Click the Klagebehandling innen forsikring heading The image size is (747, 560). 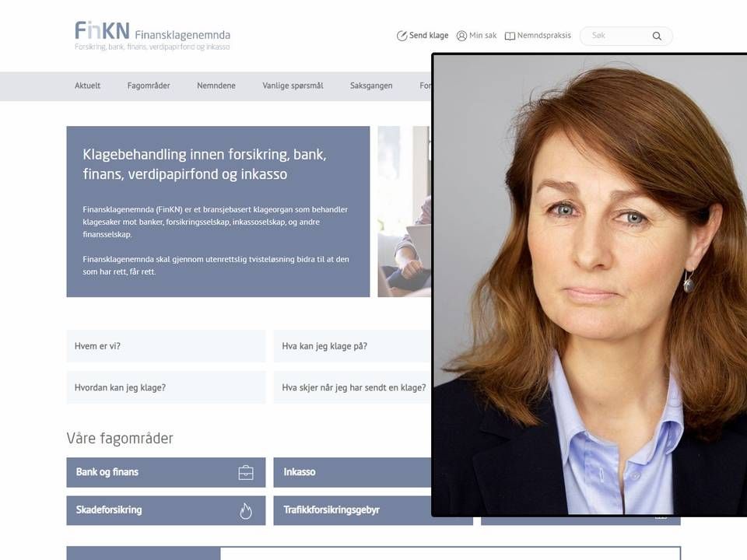tap(205, 164)
